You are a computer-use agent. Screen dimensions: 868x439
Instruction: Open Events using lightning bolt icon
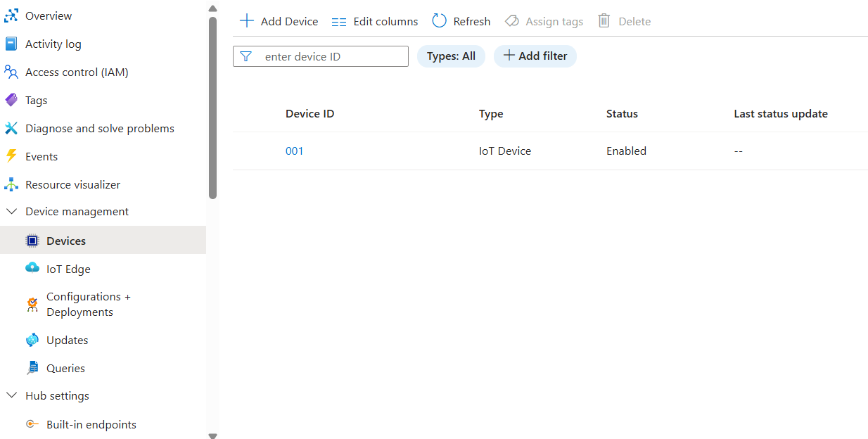pyautogui.click(x=11, y=156)
